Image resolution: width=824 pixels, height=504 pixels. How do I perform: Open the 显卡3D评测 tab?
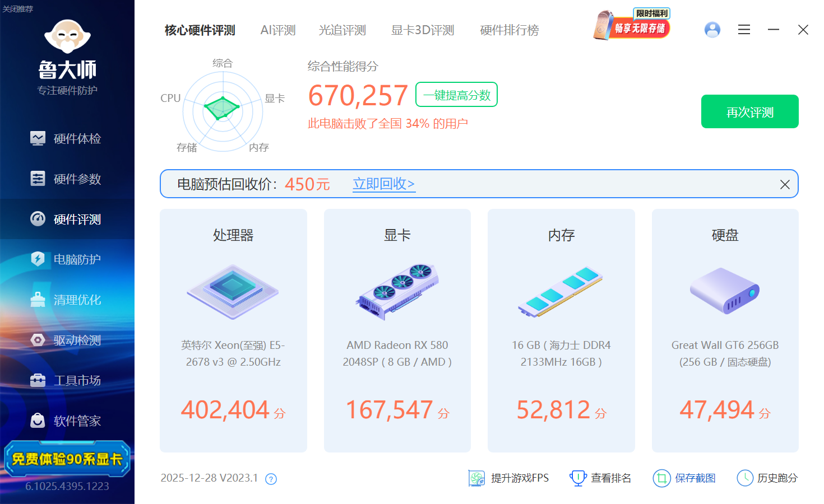(423, 30)
